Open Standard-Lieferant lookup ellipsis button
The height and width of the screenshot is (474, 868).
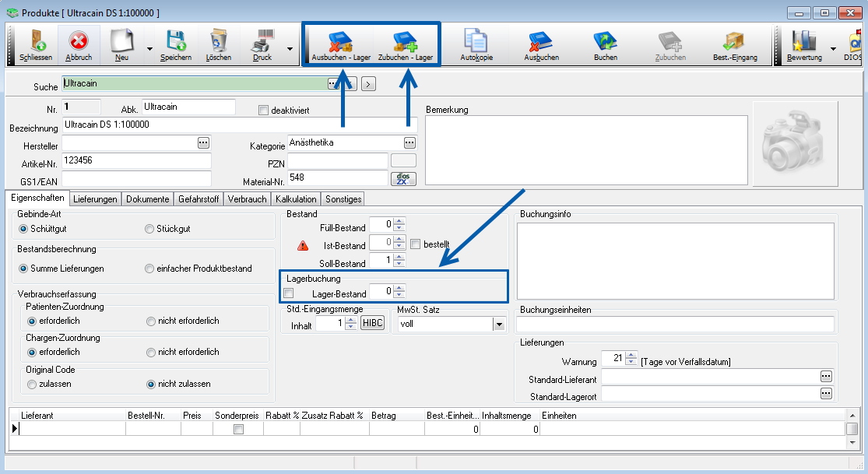coord(826,377)
